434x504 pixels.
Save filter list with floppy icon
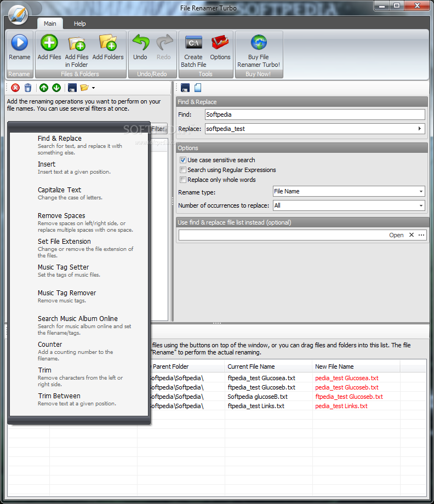(72, 88)
